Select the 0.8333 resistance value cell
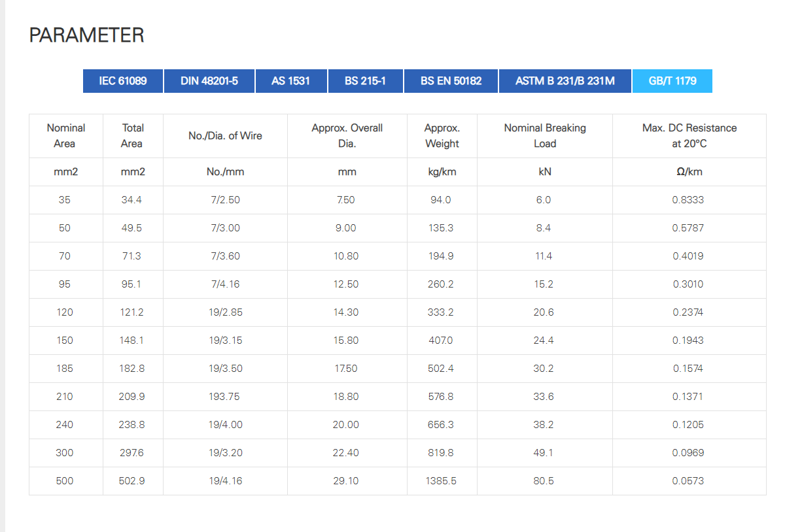Image resolution: width=785 pixels, height=532 pixels. (688, 200)
